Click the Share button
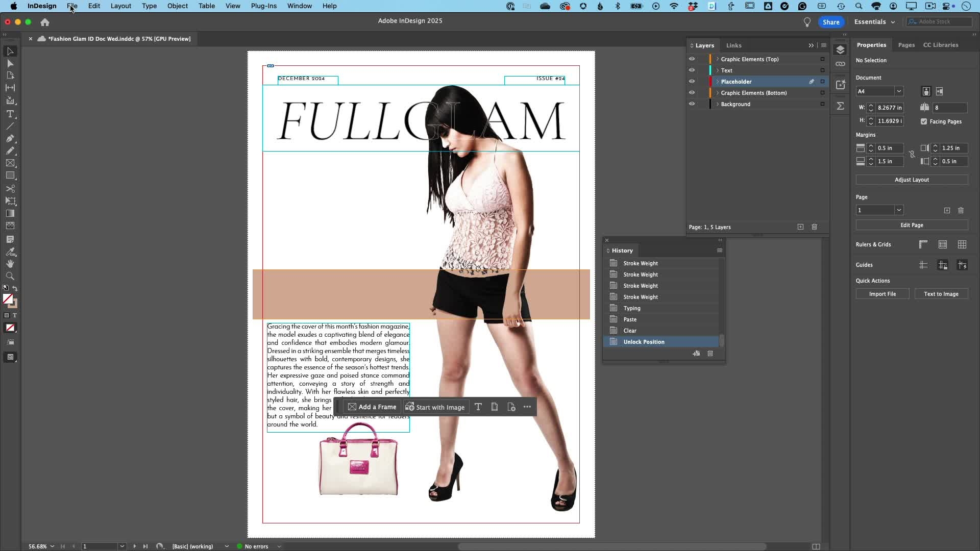The height and width of the screenshot is (551, 980). tap(831, 22)
